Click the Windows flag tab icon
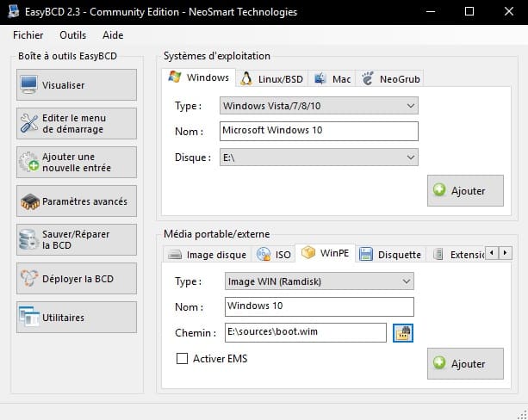The image size is (528, 420). (x=175, y=77)
